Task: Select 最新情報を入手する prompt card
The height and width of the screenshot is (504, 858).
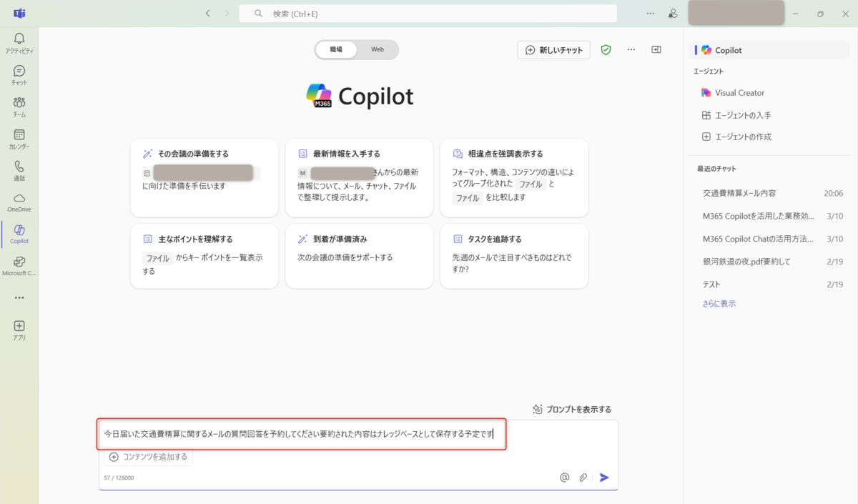Action: (x=359, y=178)
